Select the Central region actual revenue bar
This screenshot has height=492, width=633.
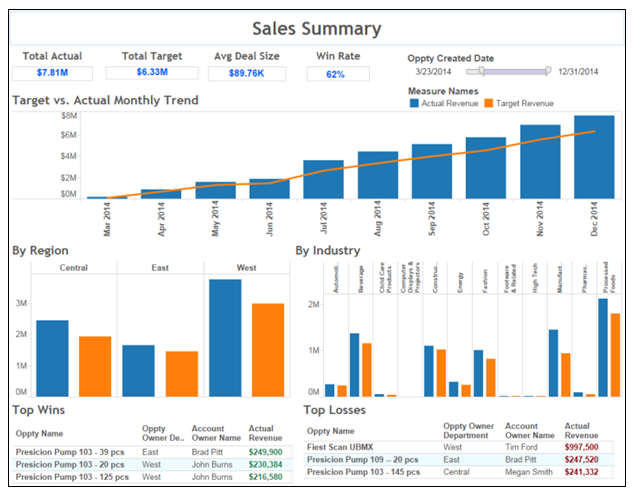52,358
